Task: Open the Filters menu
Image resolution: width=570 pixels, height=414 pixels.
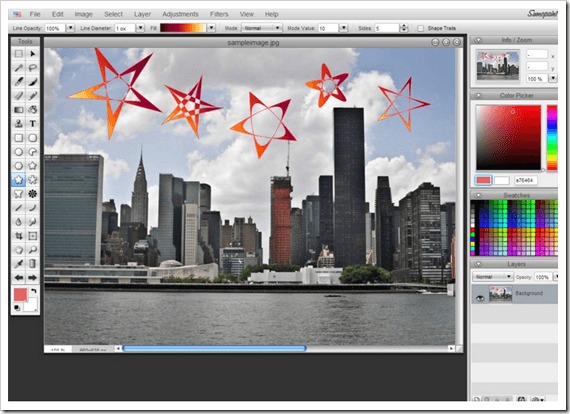Action: pos(219,14)
